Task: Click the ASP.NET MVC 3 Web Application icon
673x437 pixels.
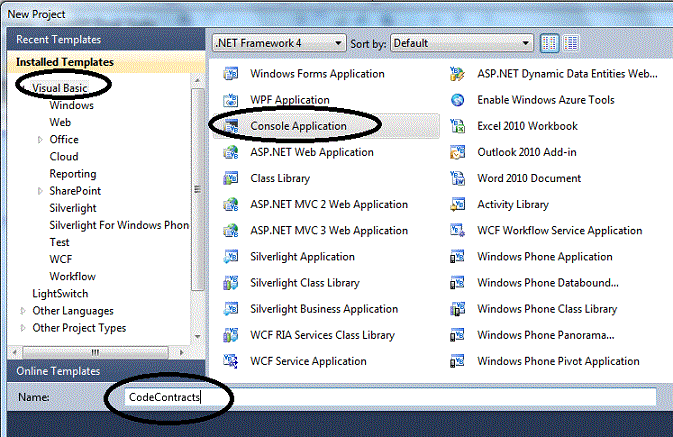Action: (231, 231)
